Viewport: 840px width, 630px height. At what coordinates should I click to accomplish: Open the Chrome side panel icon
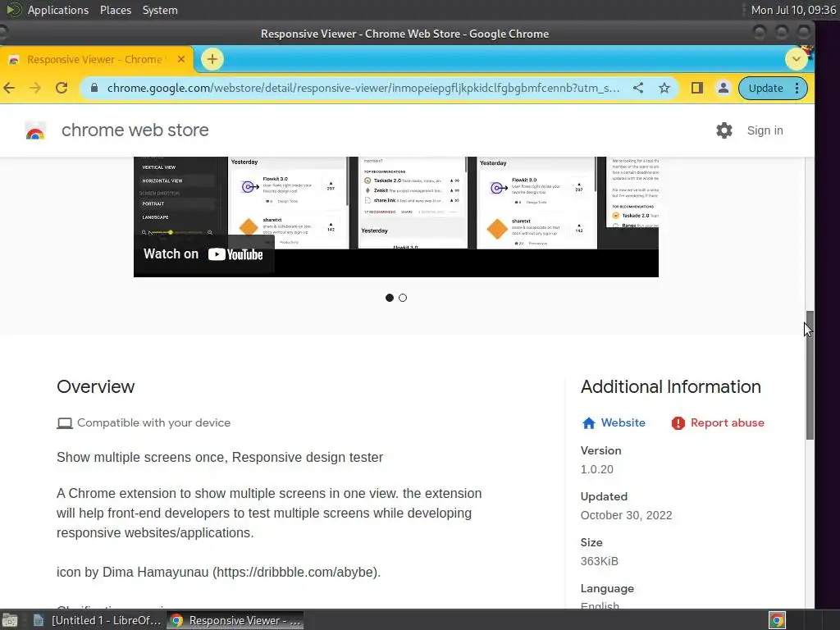(x=697, y=88)
